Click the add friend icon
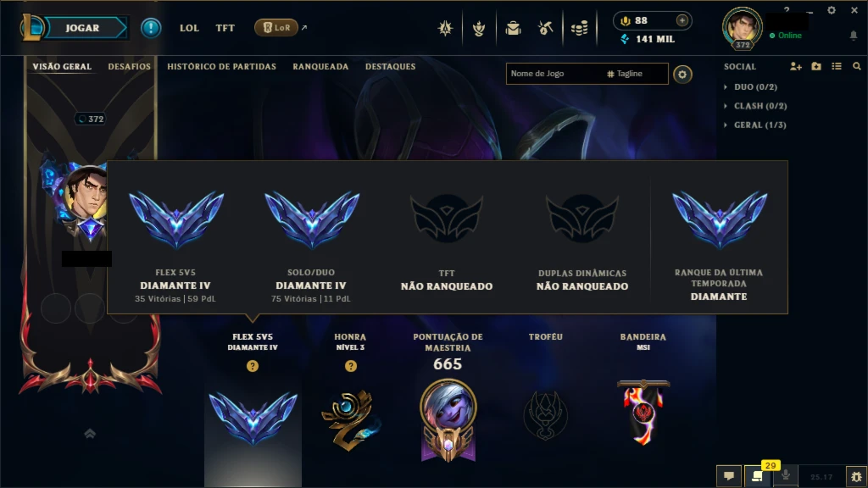The height and width of the screenshot is (488, 868). click(x=795, y=66)
